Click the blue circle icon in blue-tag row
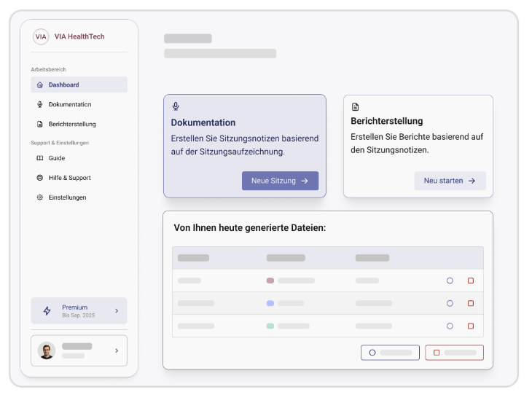 coord(450,303)
